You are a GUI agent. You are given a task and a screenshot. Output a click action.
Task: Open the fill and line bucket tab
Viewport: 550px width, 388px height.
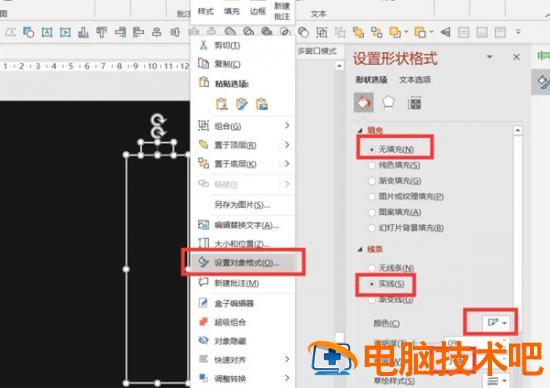pos(363,102)
